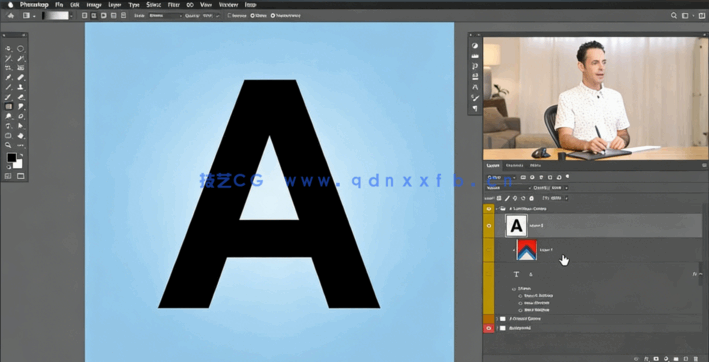
Task: Go to the Home screen icon
Action: click(x=10, y=15)
